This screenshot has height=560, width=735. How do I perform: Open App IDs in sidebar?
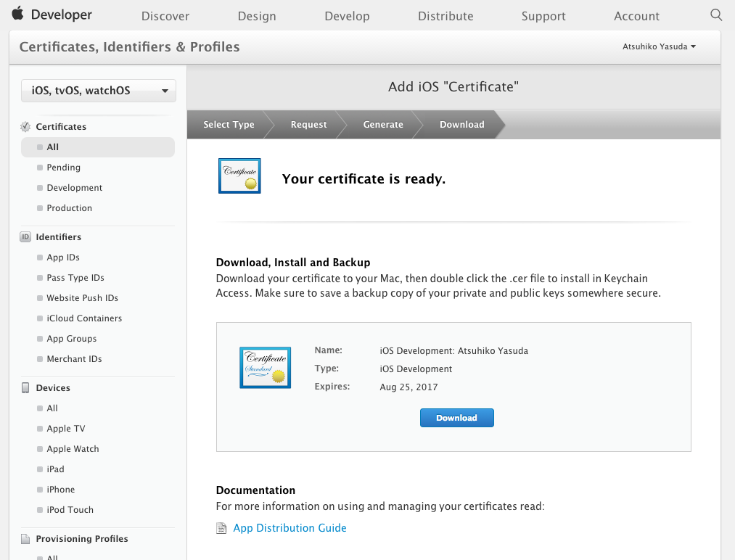63,258
